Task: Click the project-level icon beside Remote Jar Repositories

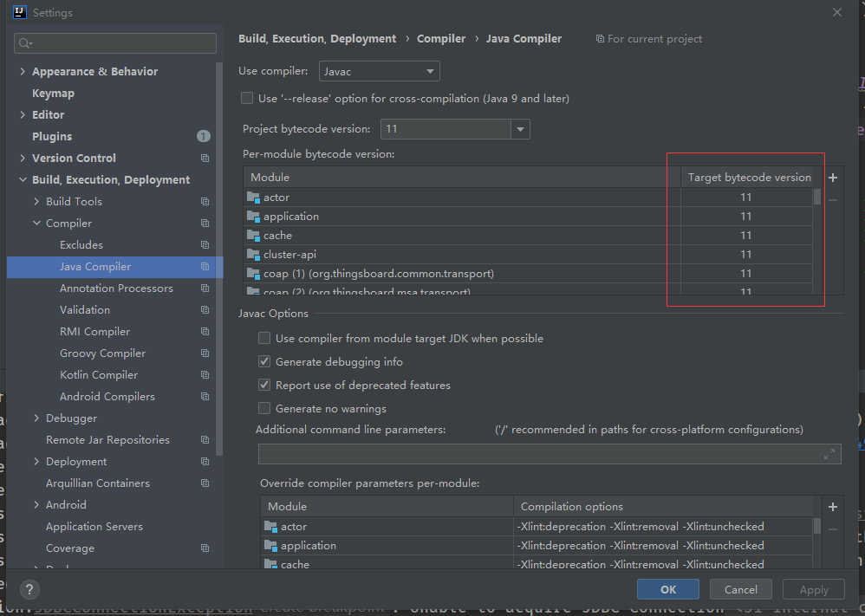Action: pos(205,440)
